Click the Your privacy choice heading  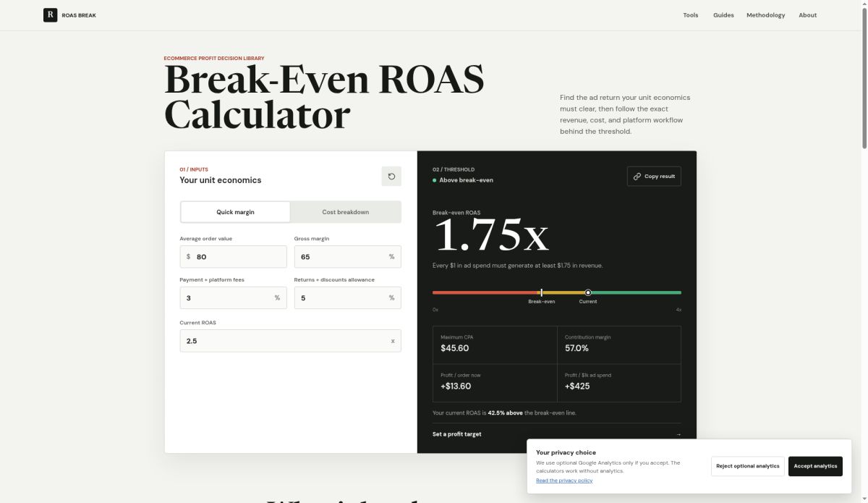(566, 452)
